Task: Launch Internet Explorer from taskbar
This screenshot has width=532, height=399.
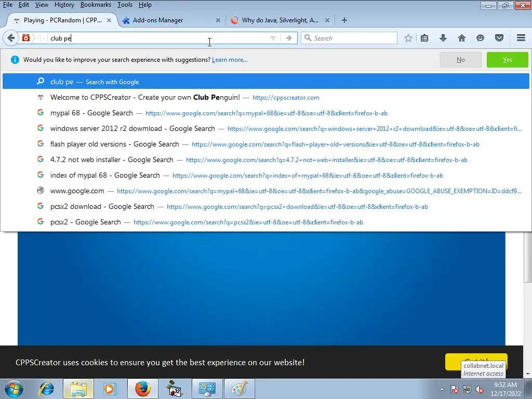Action: click(x=46, y=389)
